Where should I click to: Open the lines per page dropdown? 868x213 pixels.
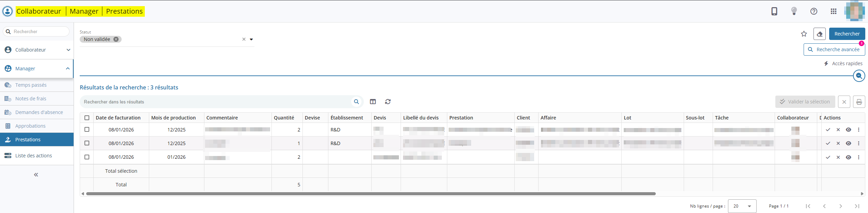pos(742,206)
